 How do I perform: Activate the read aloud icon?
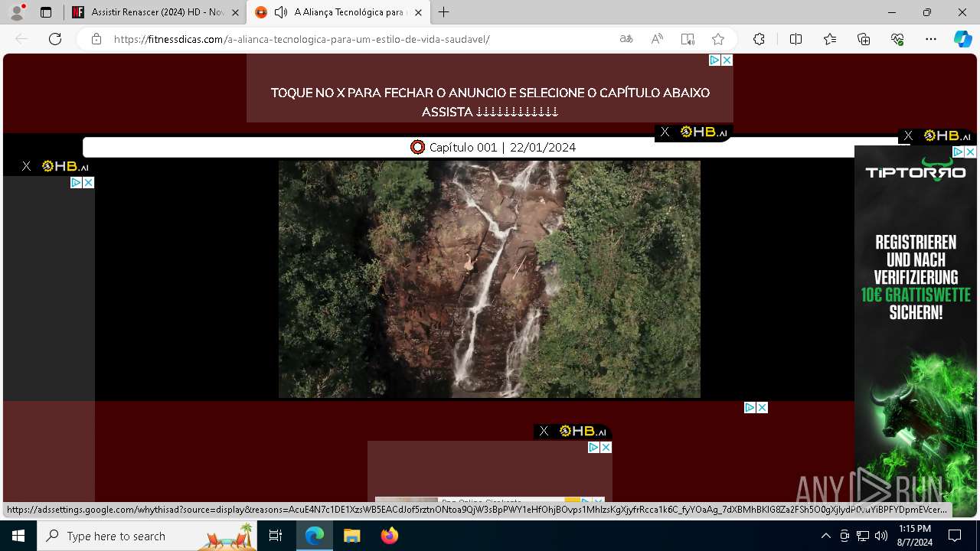click(657, 39)
